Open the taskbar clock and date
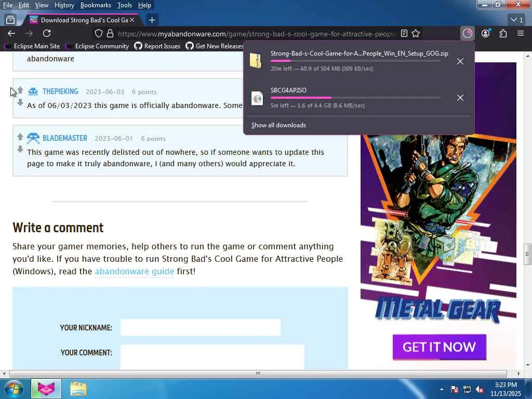The image size is (532, 399). pos(506,389)
